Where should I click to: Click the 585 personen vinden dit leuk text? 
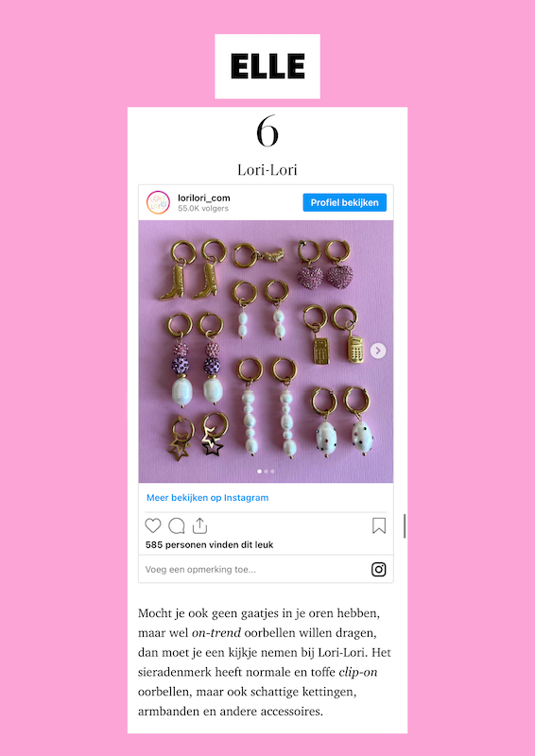point(210,545)
